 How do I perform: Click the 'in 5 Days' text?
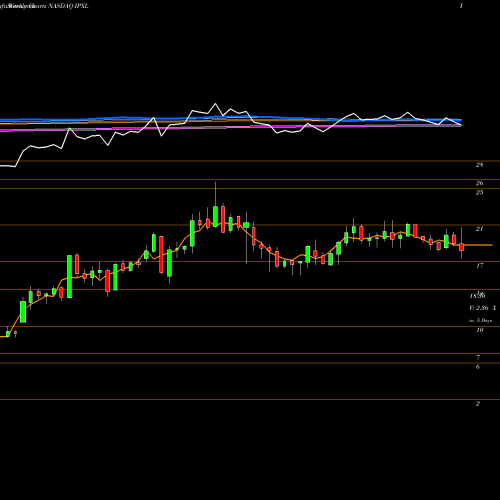(x=481, y=320)
